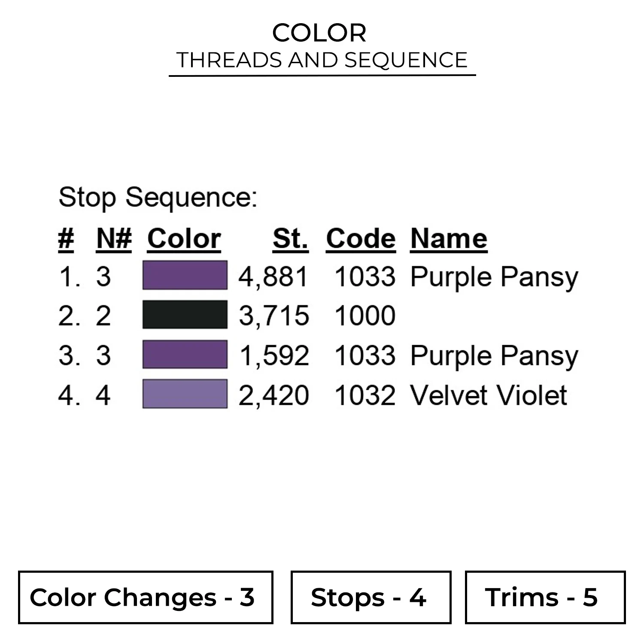Click the Purple Pansy swatch in row 3
The width and height of the screenshot is (644, 644).
pyautogui.click(x=185, y=355)
